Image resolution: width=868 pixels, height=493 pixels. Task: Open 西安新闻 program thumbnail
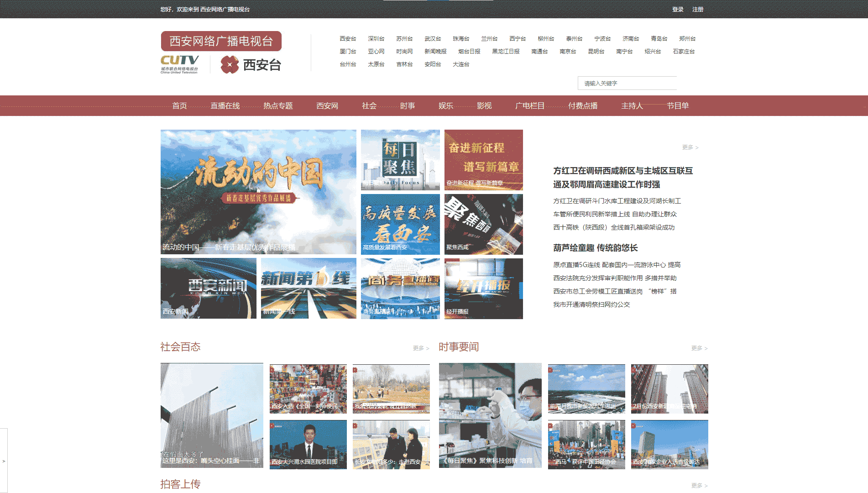209,288
